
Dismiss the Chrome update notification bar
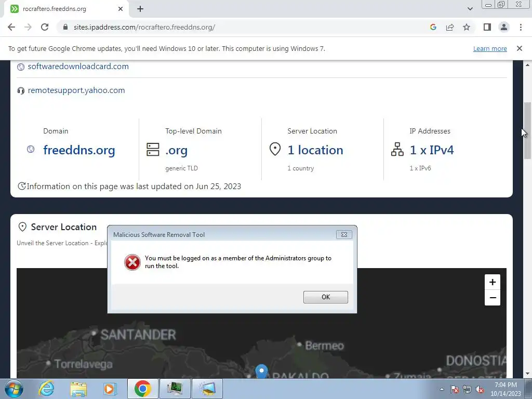pos(519,48)
